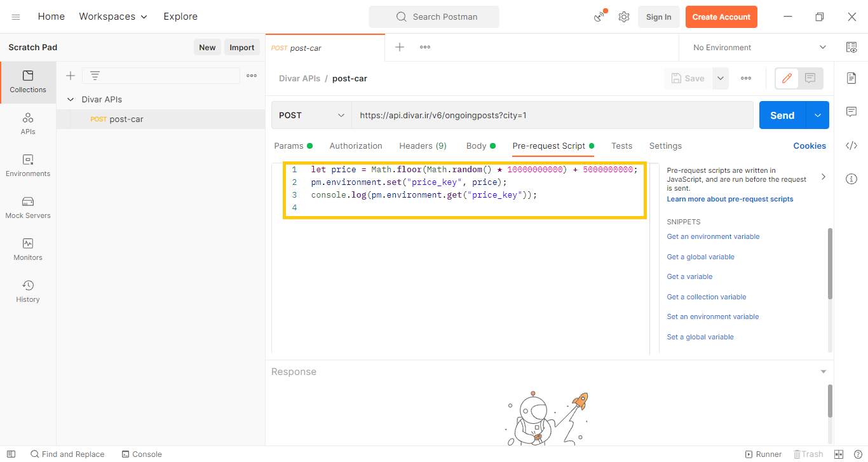Click the Send button
This screenshot has height=462, width=868.
782,115
